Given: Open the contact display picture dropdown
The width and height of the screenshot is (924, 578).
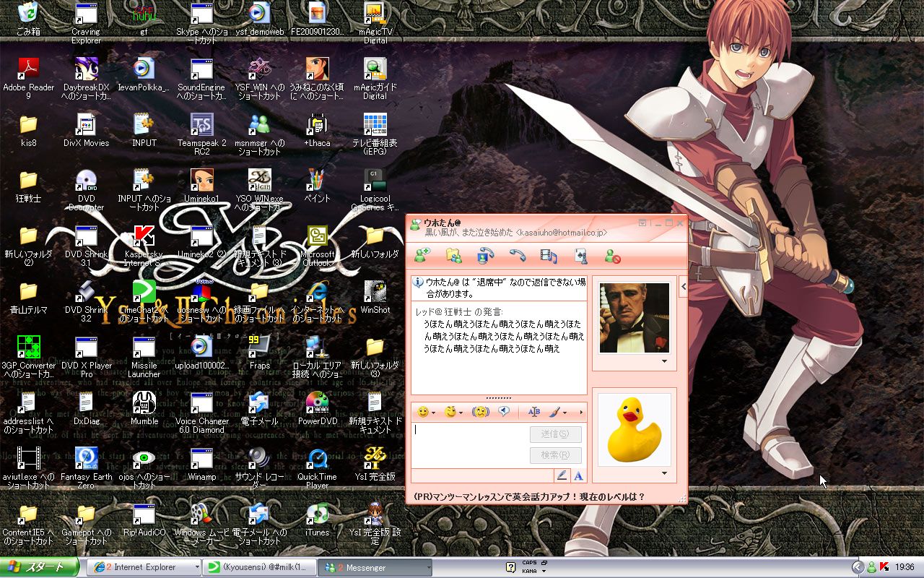Looking at the screenshot, I should pyautogui.click(x=665, y=361).
